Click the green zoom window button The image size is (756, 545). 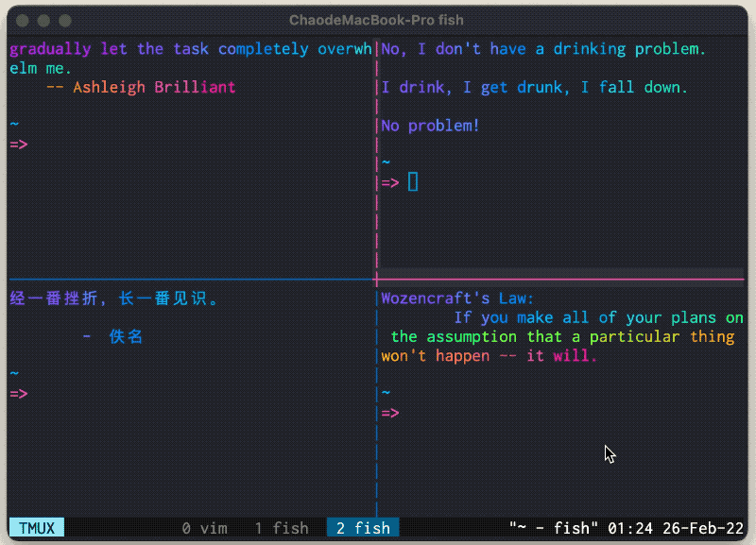pos(65,20)
